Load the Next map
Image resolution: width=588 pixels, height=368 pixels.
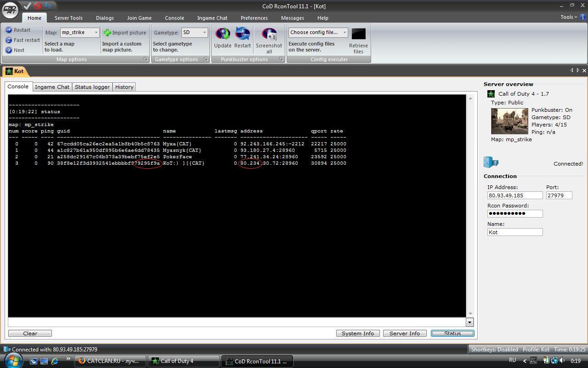pos(15,50)
